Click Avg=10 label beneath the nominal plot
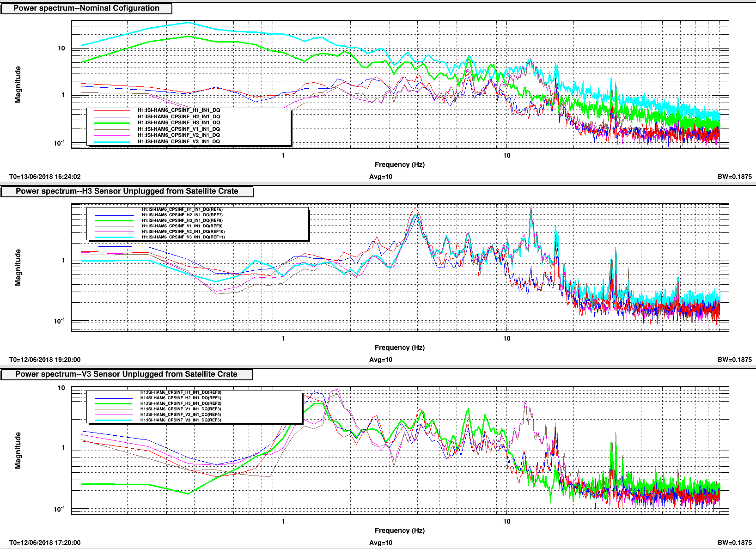The height and width of the screenshot is (549, 756). click(381, 177)
